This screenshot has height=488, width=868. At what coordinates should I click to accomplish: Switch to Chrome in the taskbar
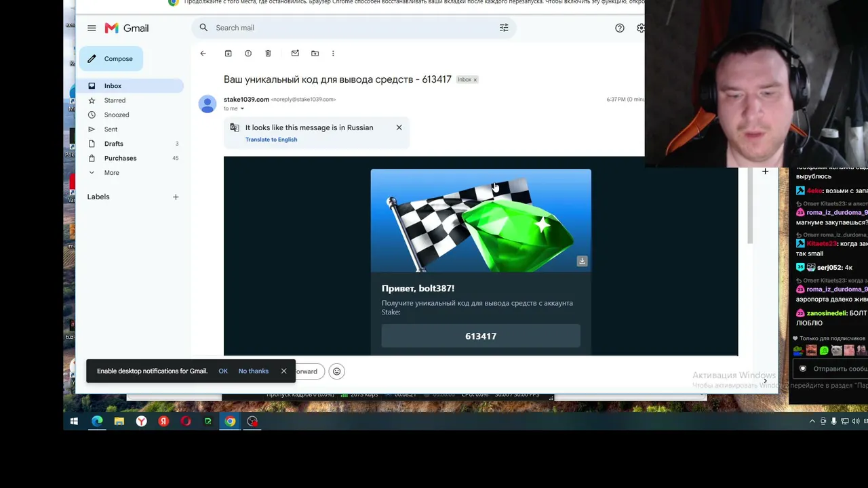click(x=231, y=422)
